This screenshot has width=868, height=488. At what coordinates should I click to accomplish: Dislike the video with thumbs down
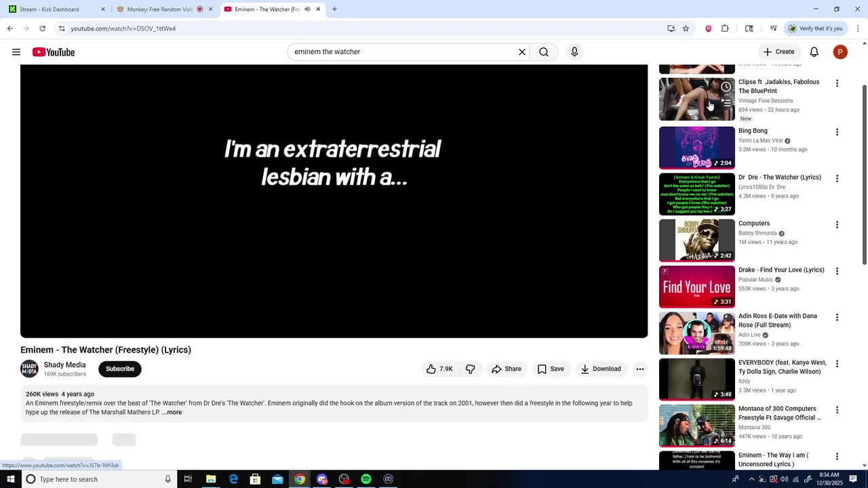point(470,369)
